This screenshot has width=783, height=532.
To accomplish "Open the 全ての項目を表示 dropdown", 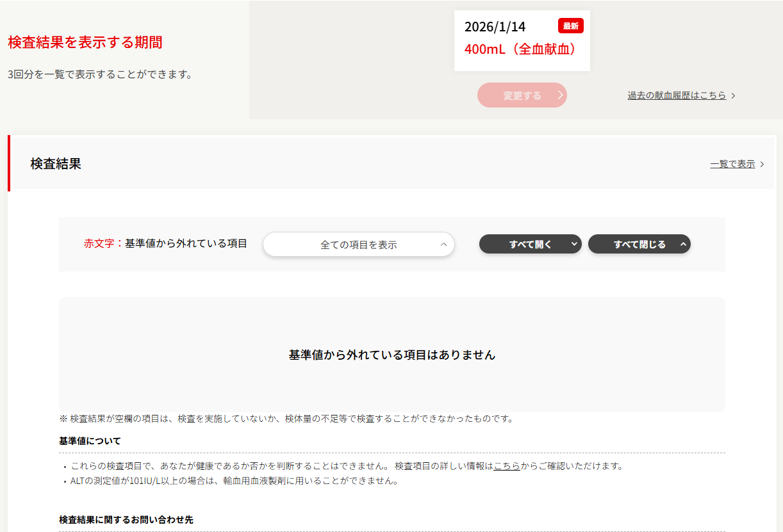I will click(358, 245).
